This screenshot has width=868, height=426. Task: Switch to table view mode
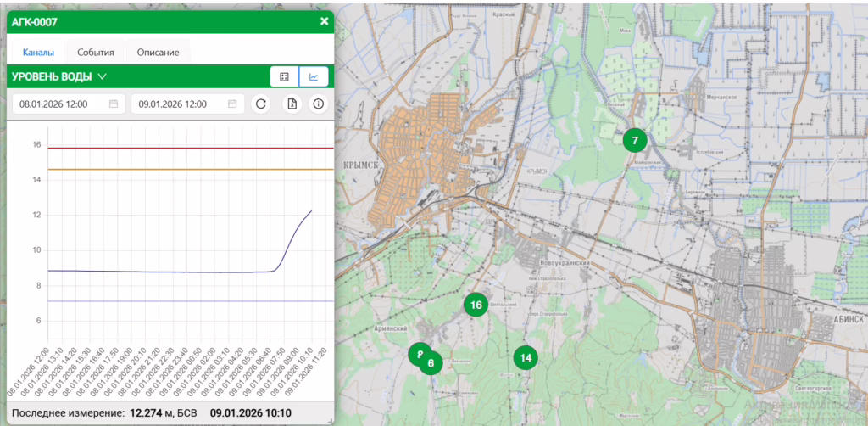pyautogui.click(x=284, y=76)
